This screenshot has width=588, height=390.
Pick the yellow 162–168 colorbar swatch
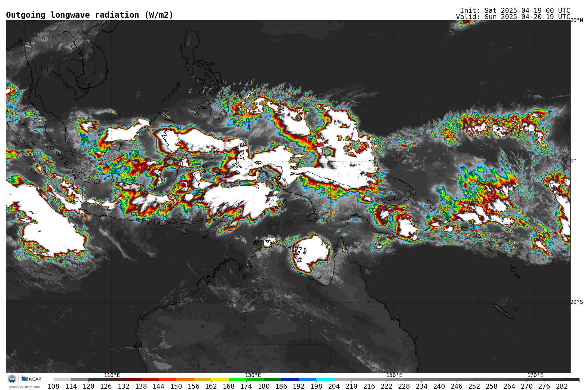coord(220,379)
